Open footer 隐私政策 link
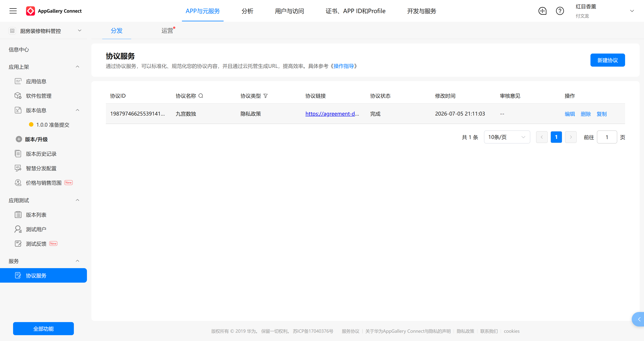The width and height of the screenshot is (644, 341). point(465,331)
